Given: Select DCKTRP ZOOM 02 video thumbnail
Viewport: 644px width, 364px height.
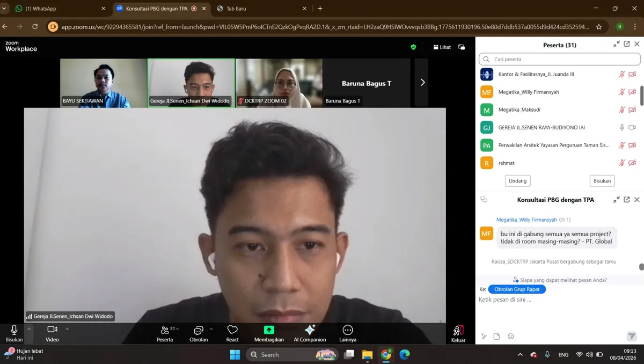Looking at the screenshot, I should tap(279, 83).
